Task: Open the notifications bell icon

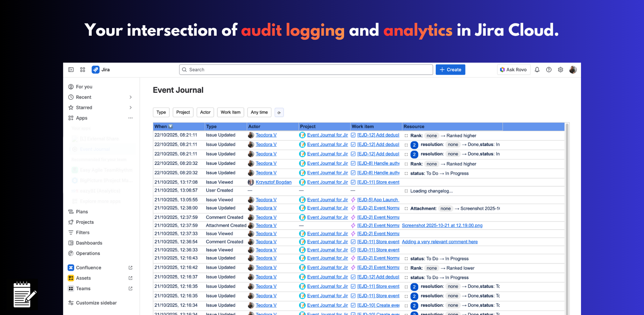Action: pos(537,69)
